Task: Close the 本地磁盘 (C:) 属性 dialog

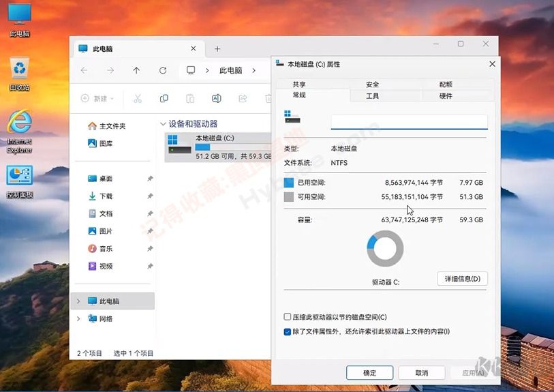Action: (492, 64)
